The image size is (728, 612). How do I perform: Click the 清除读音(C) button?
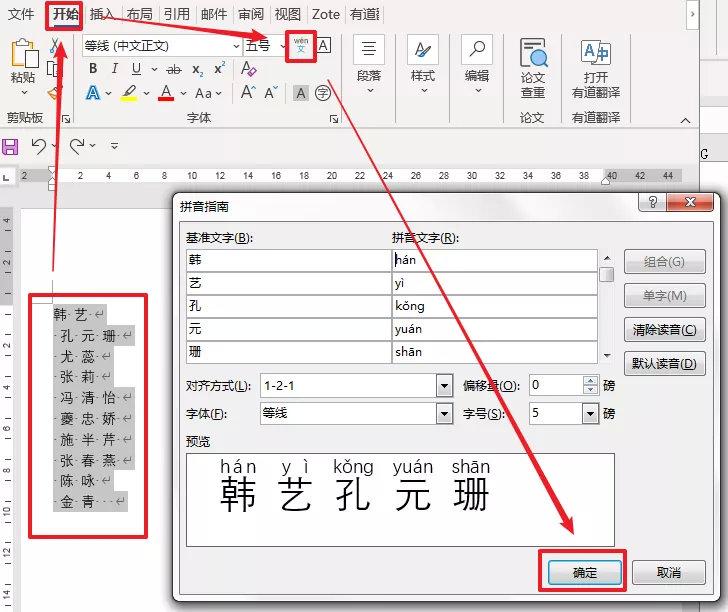(664, 330)
